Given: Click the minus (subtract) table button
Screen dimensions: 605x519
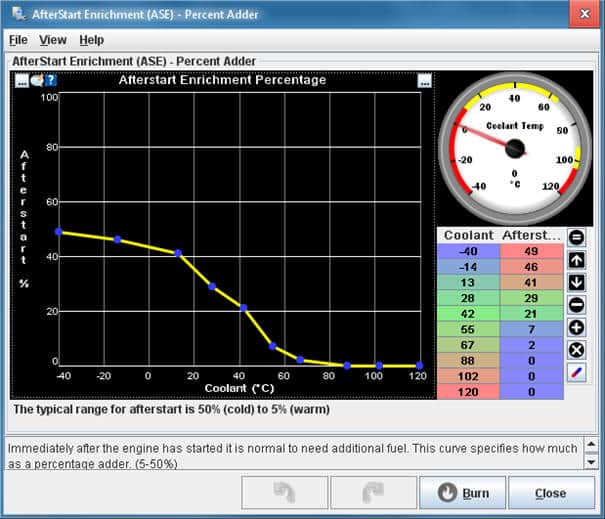Looking at the screenshot, I should click(x=576, y=305).
